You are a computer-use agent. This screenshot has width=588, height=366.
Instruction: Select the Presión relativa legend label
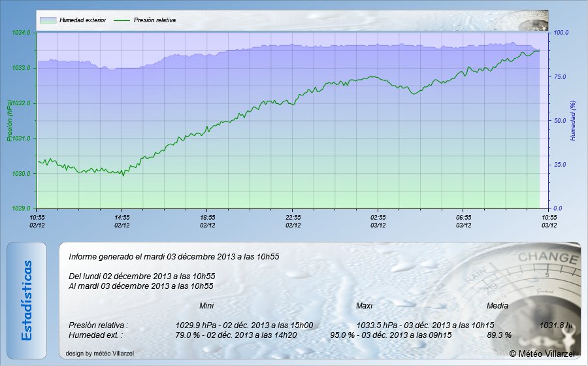click(x=154, y=20)
